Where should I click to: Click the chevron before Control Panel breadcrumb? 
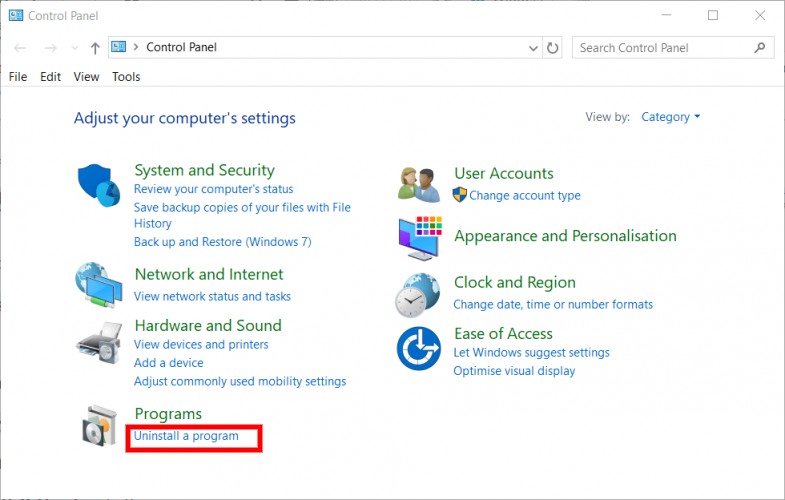point(136,47)
